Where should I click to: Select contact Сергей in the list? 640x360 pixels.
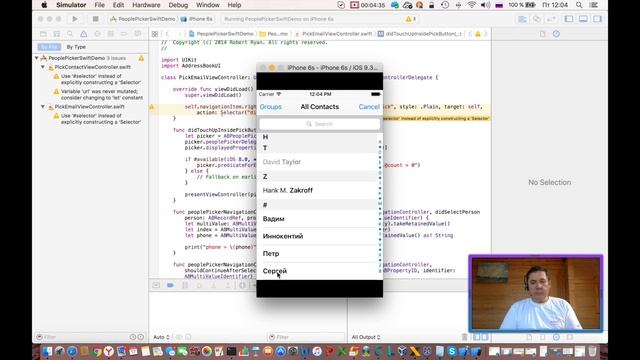[x=318, y=271]
